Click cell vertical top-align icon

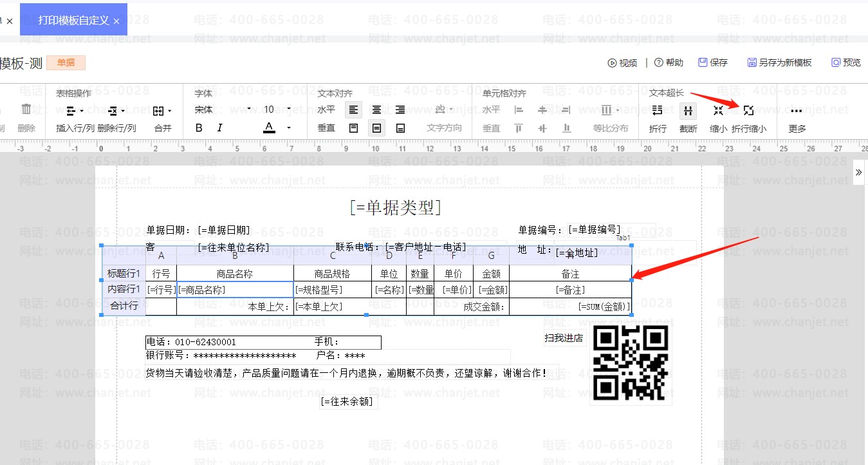point(519,128)
